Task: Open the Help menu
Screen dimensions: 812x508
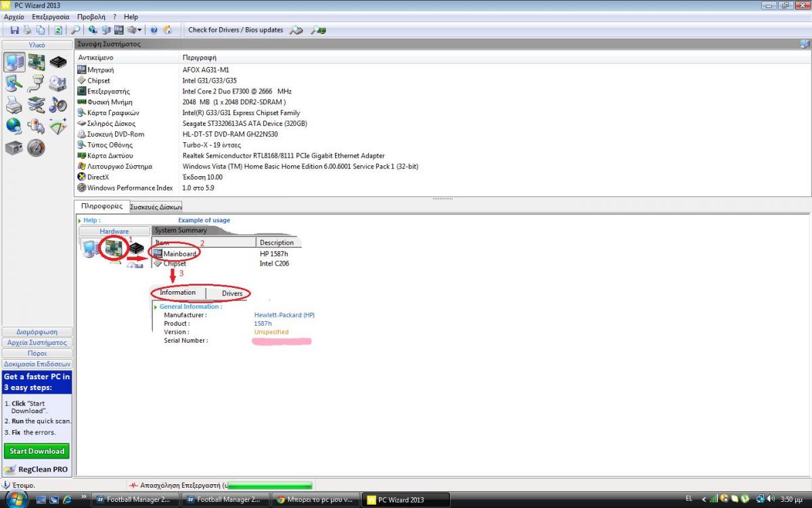Action: (x=131, y=17)
